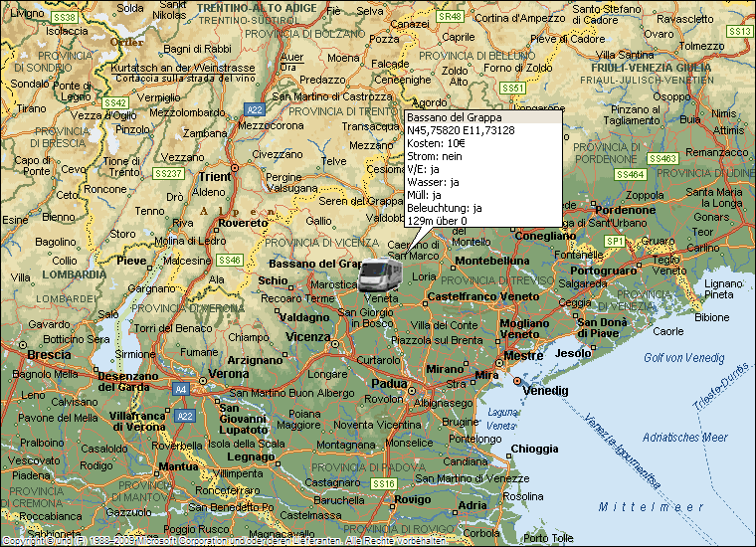This screenshot has height=547, width=756.
Task: Select the Mantua city label
Action: (x=178, y=465)
